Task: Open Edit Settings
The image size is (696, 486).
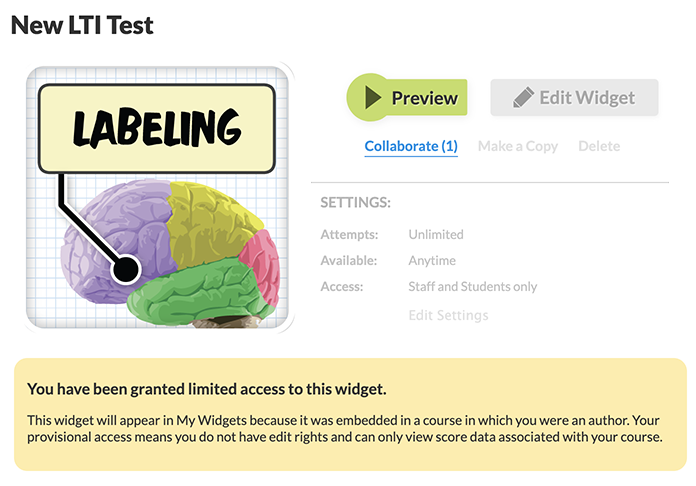Action: [x=448, y=315]
